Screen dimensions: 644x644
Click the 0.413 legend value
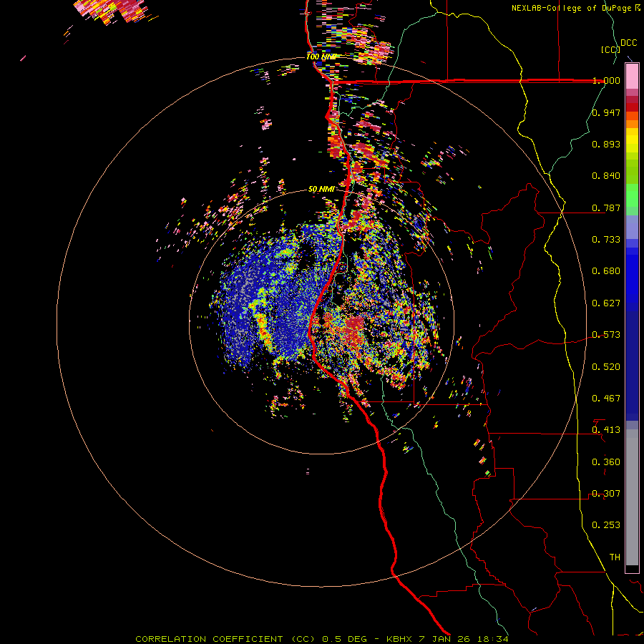click(x=606, y=430)
